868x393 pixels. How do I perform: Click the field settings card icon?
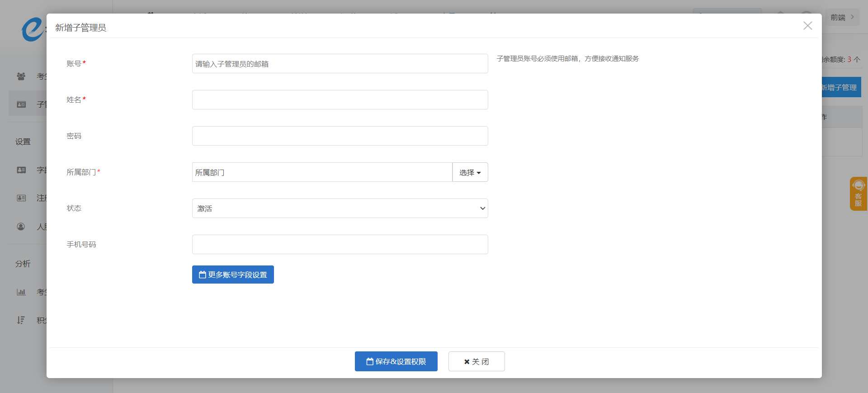tap(21, 170)
